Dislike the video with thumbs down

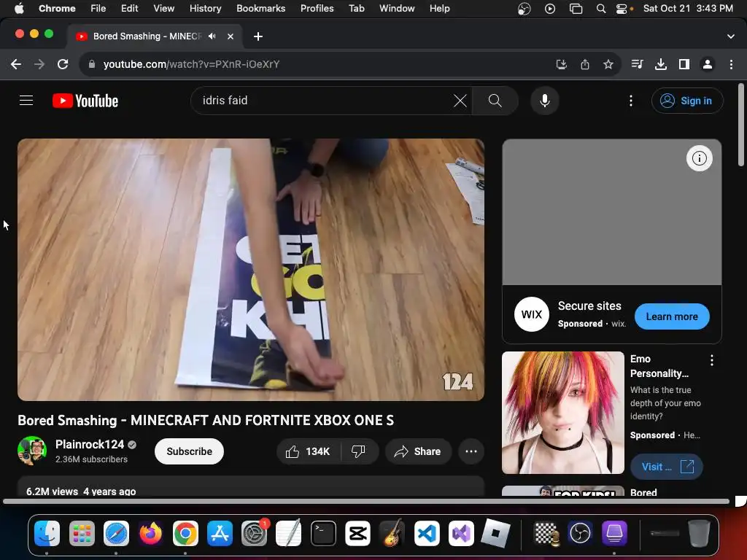pyautogui.click(x=358, y=451)
